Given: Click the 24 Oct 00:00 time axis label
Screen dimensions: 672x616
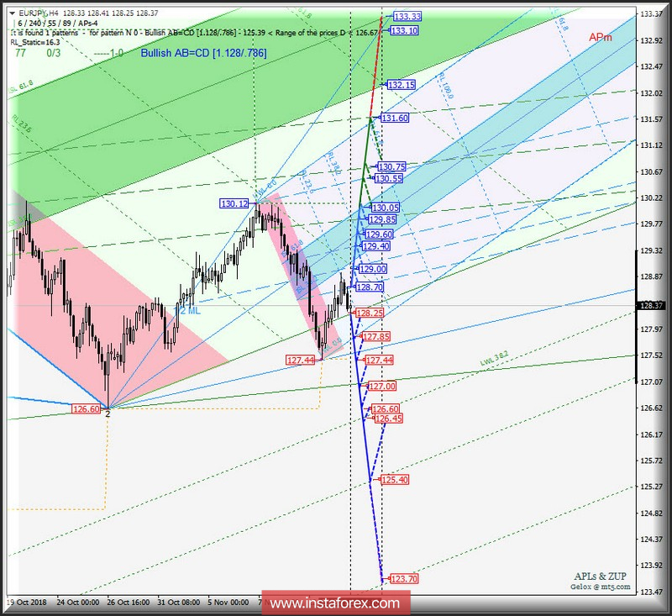Looking at the screenshot, I should coord(77,602).
